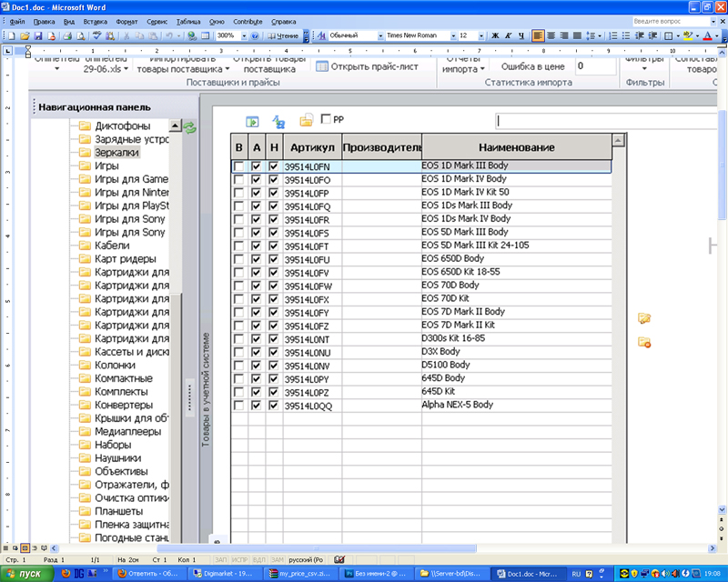Viewport: 728px width, 582px height.
Task: Open the highlight color dropdown arrow
Action: pyautogui.click(x=697, y=35)
